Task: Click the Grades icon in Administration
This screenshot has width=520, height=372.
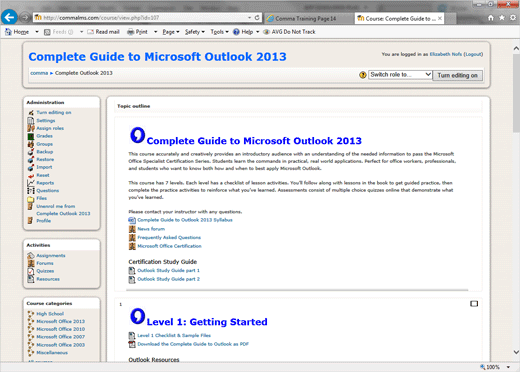Action: 31,136
